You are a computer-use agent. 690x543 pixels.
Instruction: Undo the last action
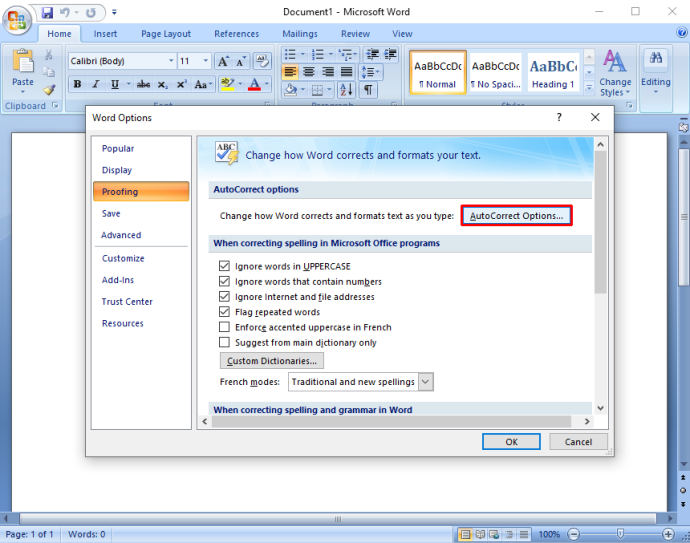point(65,12)
